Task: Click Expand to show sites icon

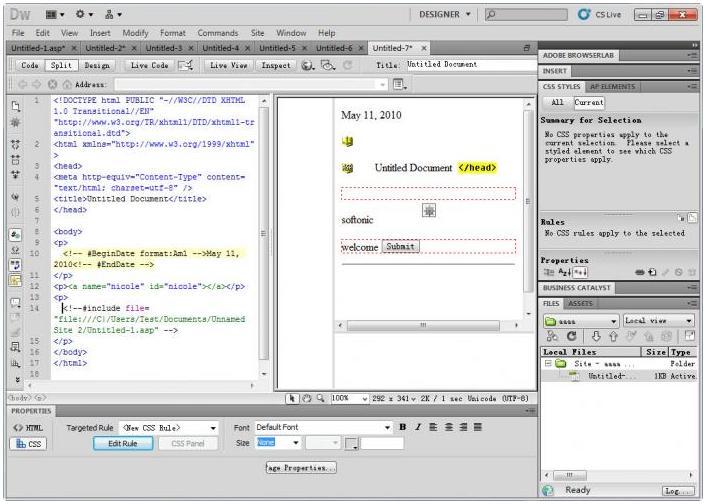Action: [689, 335]
